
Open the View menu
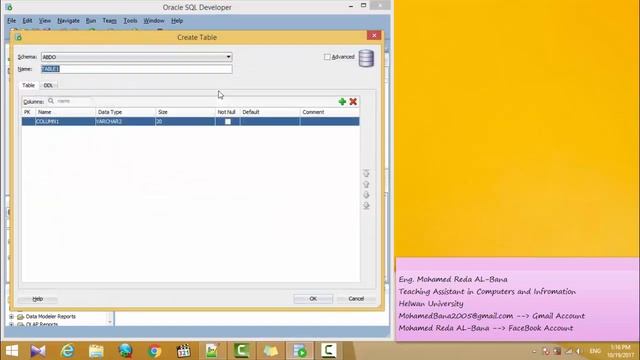pyautogui.click(x=45, y=20)
